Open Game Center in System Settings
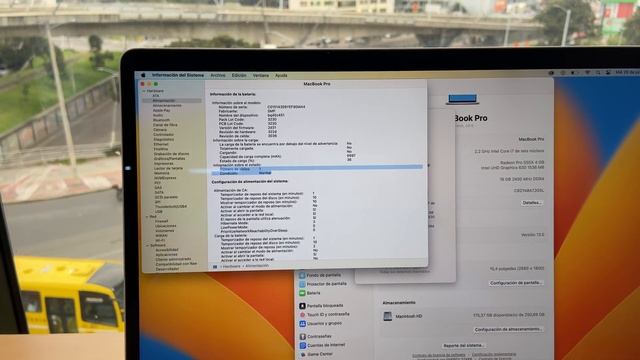Viewport: 640px width, 360px height. 316,354
